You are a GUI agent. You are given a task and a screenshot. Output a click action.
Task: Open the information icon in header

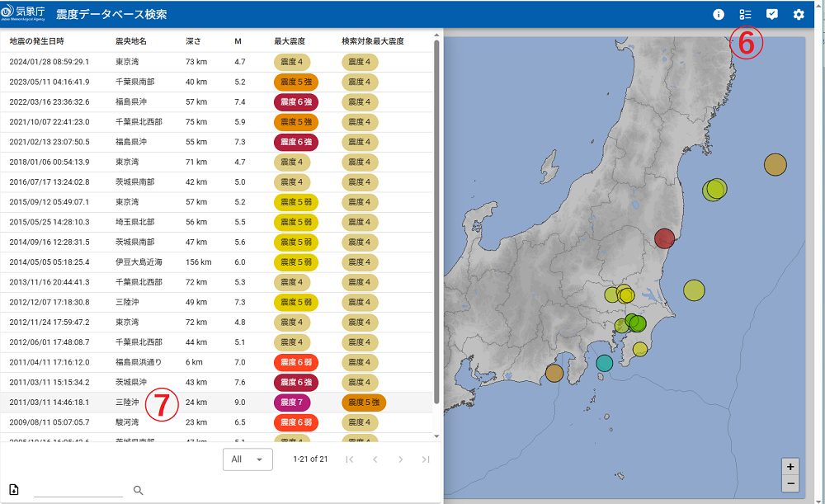pos(719,14)
